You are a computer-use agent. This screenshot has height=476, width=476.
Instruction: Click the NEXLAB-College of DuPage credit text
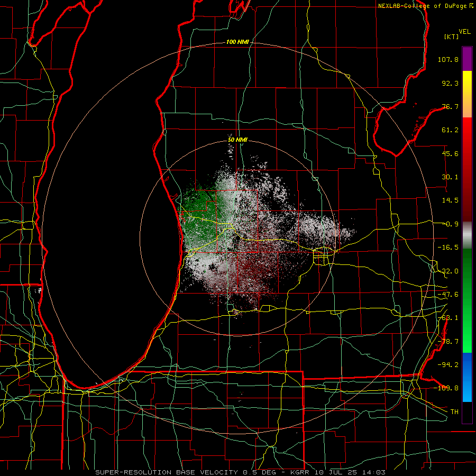425,6
